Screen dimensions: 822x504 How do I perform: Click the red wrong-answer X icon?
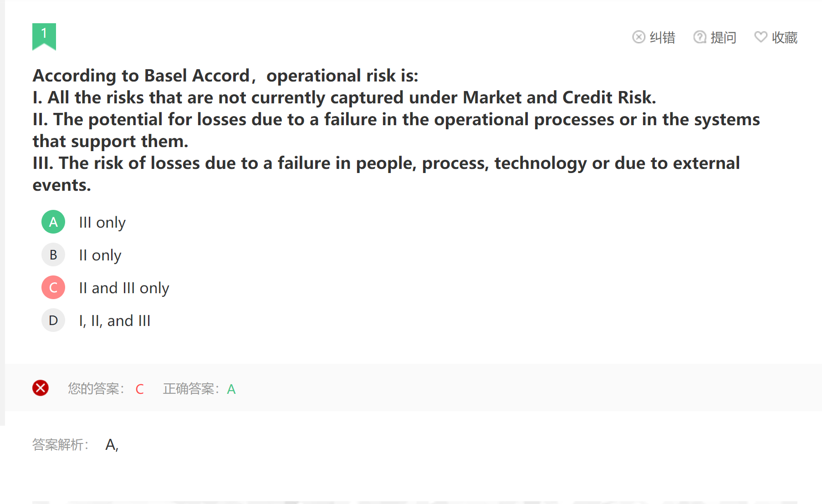click(41, 388)
